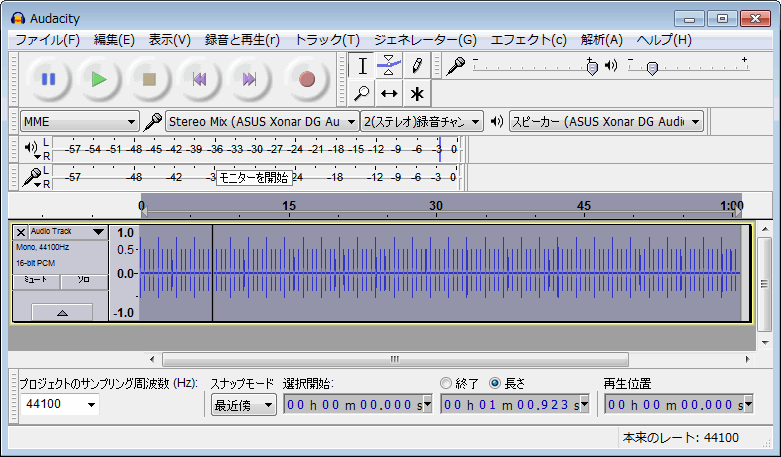Open the スピーカー playback device dropdown
This screenshot has height=457, width=781.
pyautogui.click(x=606, y=121)
